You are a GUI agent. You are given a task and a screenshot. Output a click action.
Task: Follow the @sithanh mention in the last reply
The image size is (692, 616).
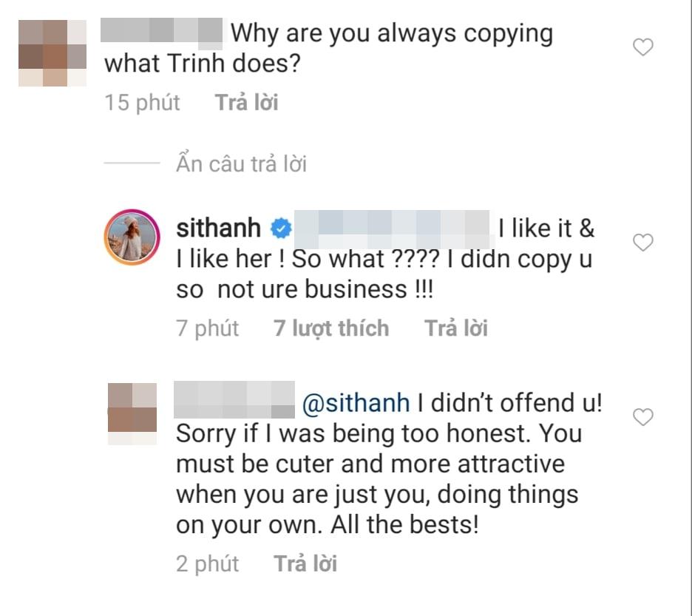coord(356,403)
